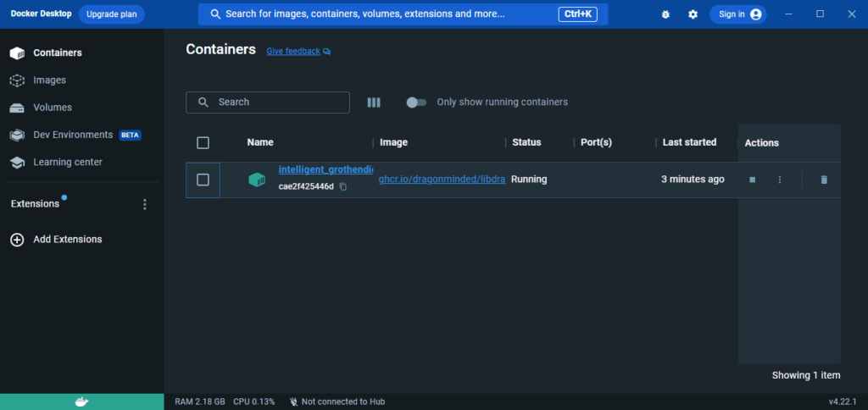Click the Actions column header
868x410 pixels.
(x=762, y=143)
